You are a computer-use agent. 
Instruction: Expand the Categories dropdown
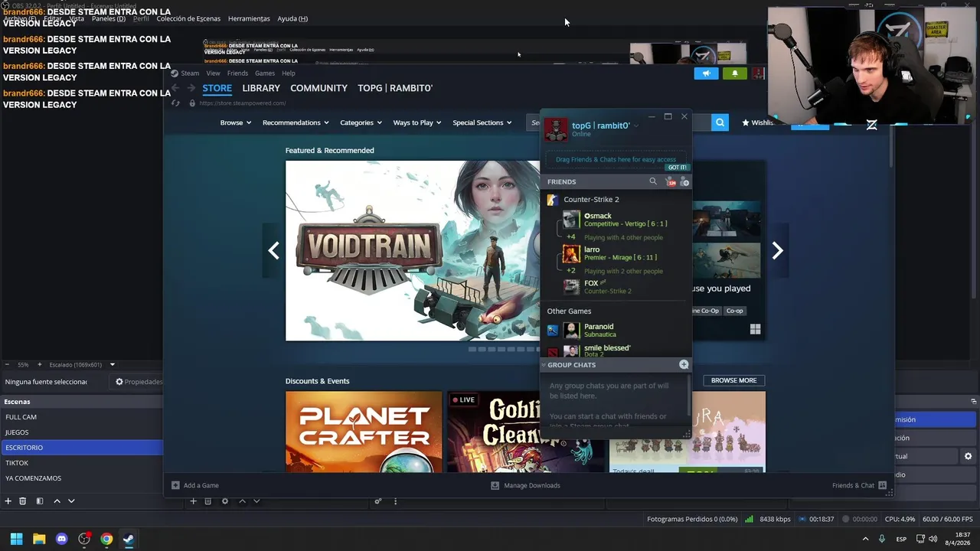tap(361, 122)
